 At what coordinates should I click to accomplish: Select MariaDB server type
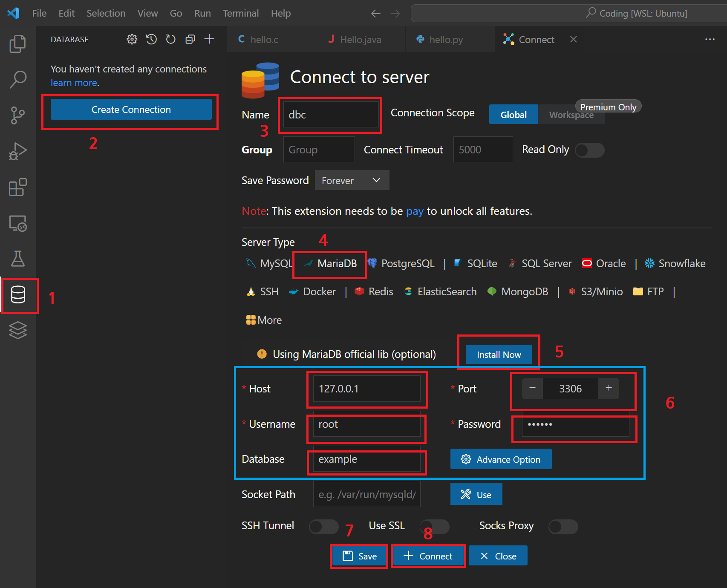tap(330, 263)
